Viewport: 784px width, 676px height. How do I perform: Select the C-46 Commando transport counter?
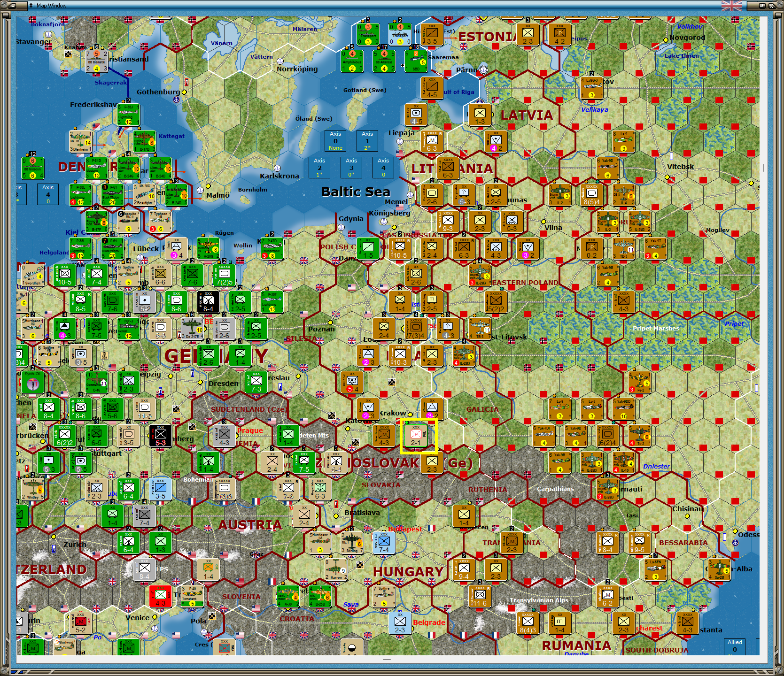tap(96, 382)
